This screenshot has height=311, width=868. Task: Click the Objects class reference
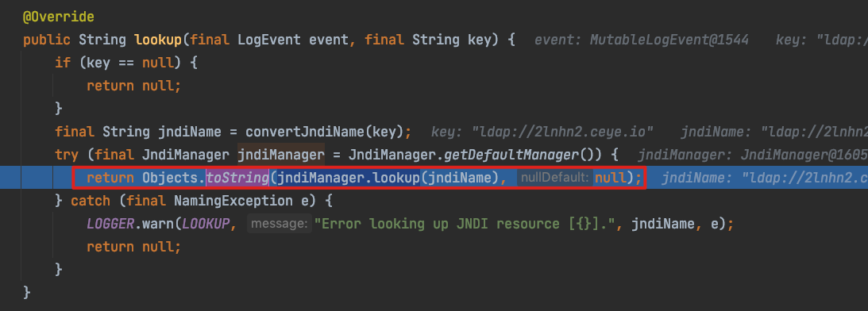(170, 178)
